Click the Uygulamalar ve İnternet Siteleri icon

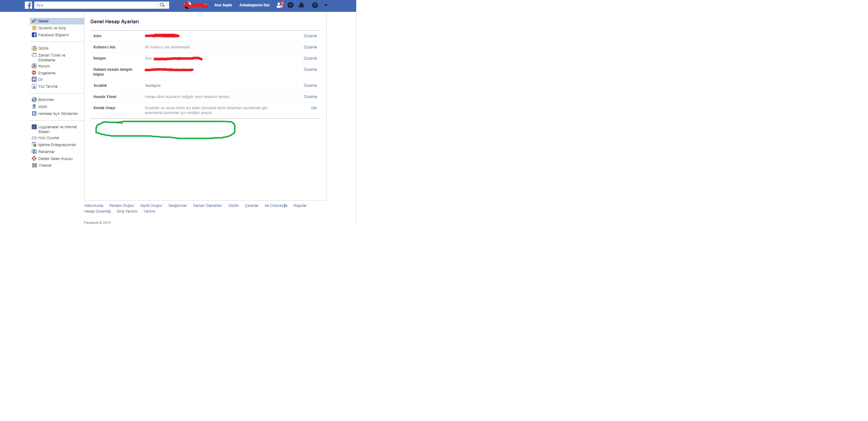pos(34,127)
